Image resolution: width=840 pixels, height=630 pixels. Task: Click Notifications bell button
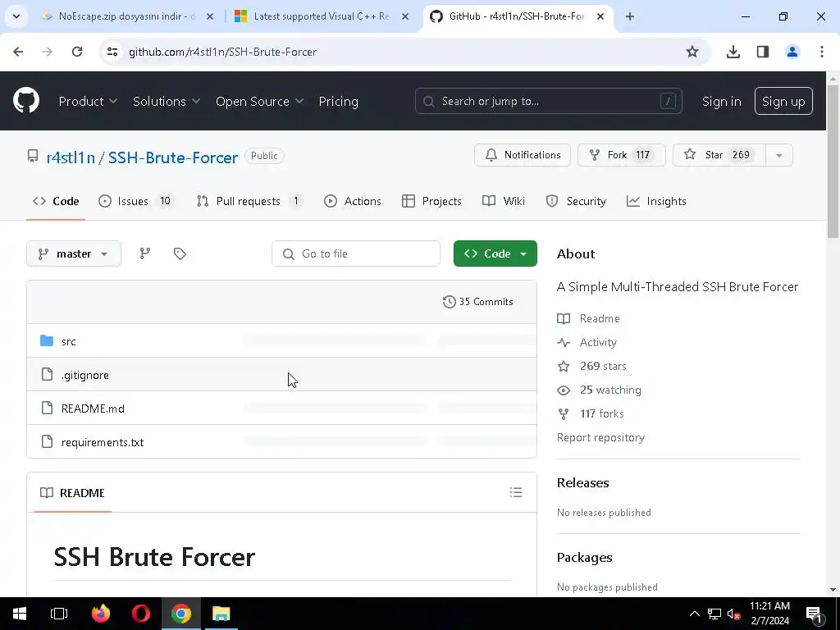pos(523,155)
